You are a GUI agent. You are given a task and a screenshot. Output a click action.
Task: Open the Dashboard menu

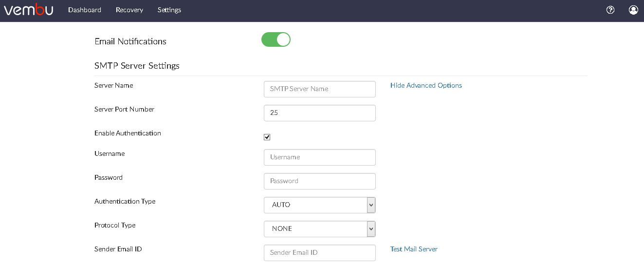(x=85, y=10)
